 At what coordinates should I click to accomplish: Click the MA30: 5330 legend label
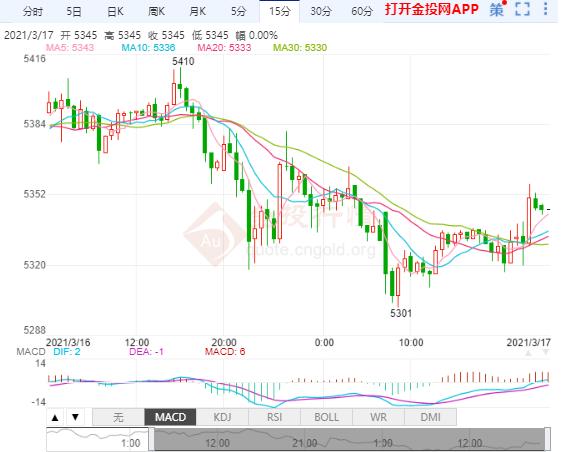[300, 47]
